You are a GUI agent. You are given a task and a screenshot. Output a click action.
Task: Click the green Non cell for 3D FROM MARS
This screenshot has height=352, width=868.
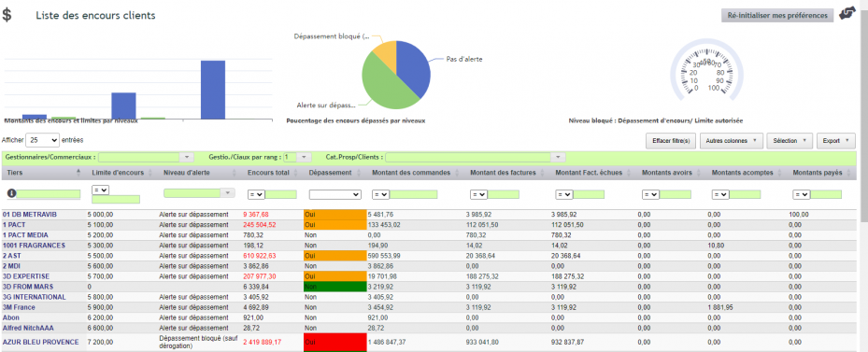334,287
